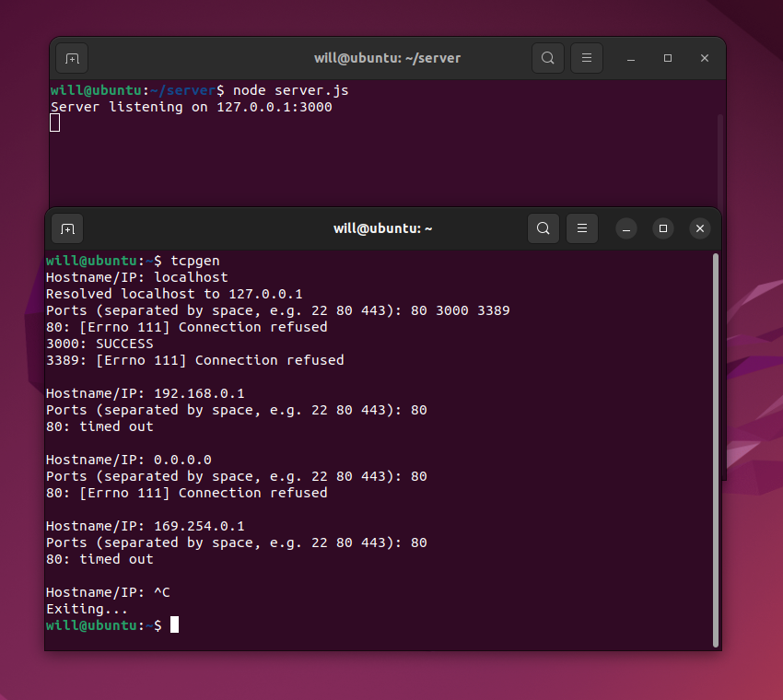Click the 'node server.js' command text
Viewport: 783px width, 700px height.
(290, 90)
